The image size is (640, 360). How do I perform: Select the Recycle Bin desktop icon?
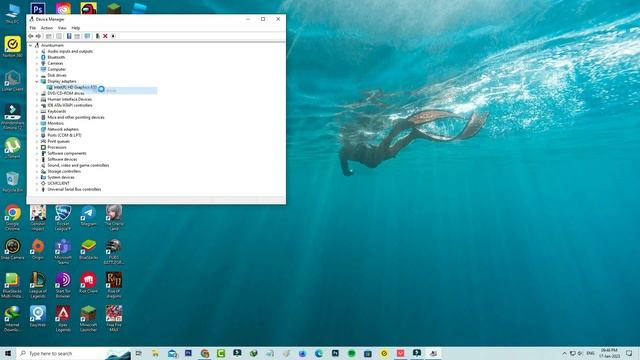click(13, 182)
